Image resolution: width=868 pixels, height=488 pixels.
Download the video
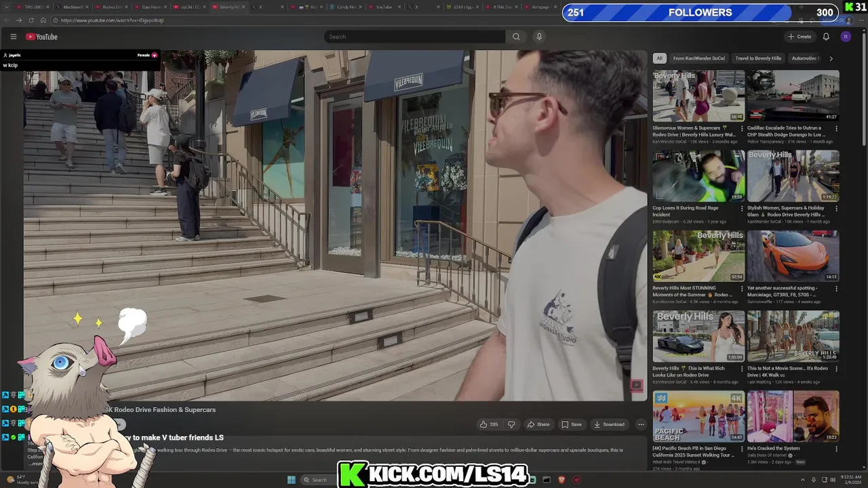(609, 424)
